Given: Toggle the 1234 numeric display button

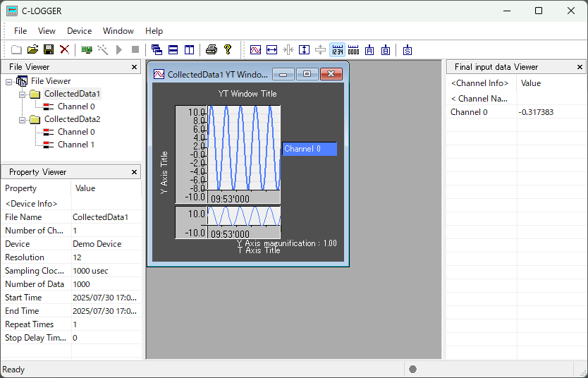Looking at the screenshot, I should point(337,49).
